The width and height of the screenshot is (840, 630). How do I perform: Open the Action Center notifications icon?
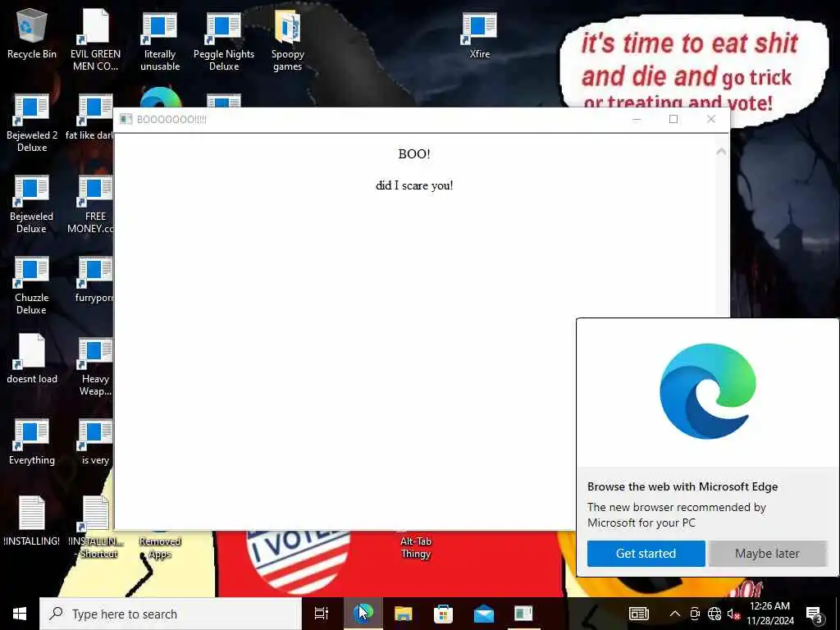pos(815,614)
